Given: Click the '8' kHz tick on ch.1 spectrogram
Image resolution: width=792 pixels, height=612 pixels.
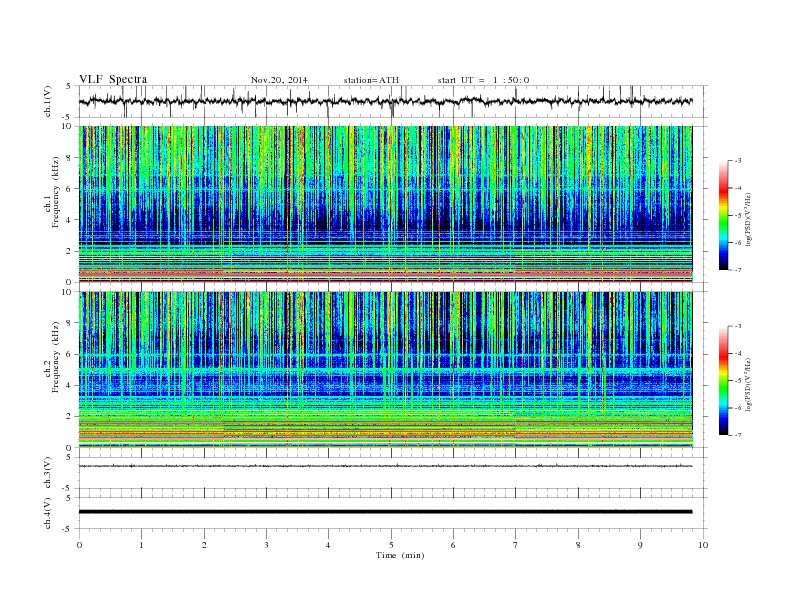Looking at the screenshot, I should 70,158.
